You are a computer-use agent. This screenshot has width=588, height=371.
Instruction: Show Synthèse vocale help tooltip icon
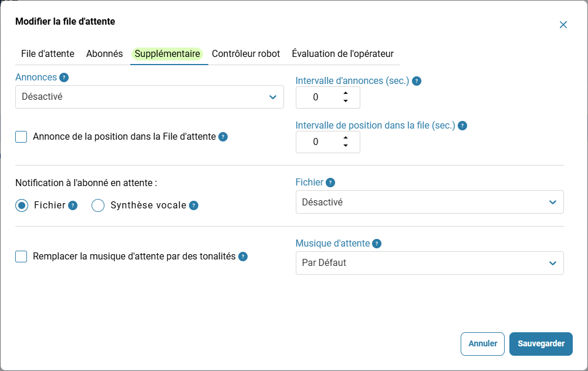point(194,205)
